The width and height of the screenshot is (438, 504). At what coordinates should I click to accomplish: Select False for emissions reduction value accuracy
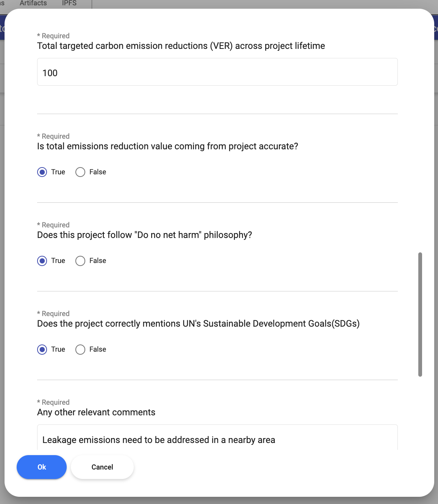(80, 172)
